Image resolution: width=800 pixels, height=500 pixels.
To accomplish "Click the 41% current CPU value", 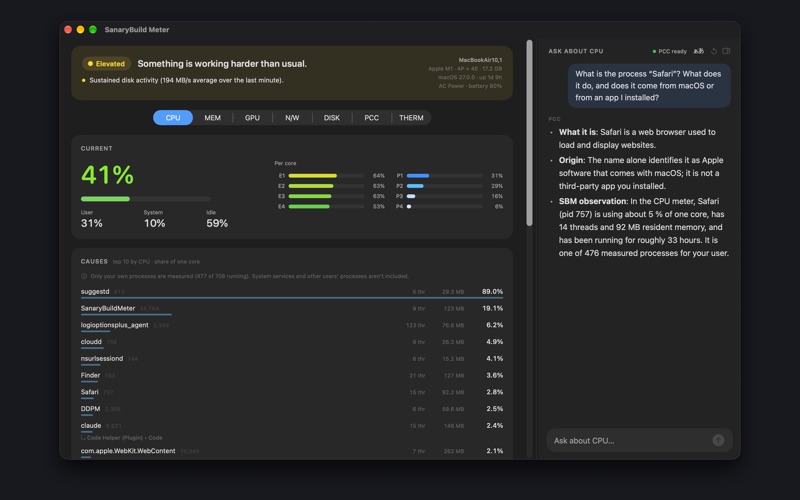I will (107, 175).
